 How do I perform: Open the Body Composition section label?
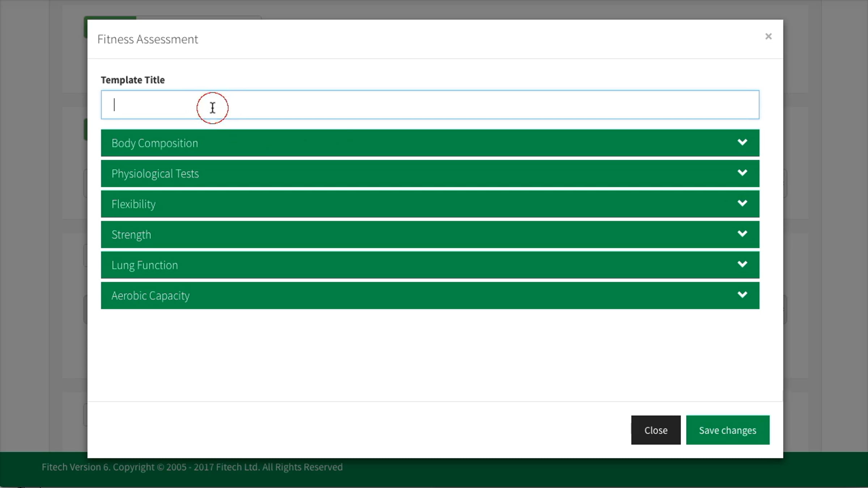(155, 143)
